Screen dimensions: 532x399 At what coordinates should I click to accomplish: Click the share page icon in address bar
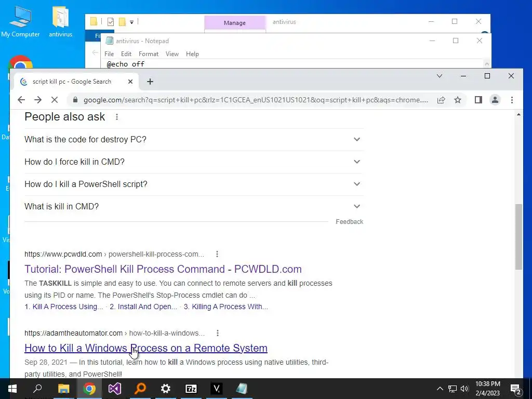[x=441, y=100]
